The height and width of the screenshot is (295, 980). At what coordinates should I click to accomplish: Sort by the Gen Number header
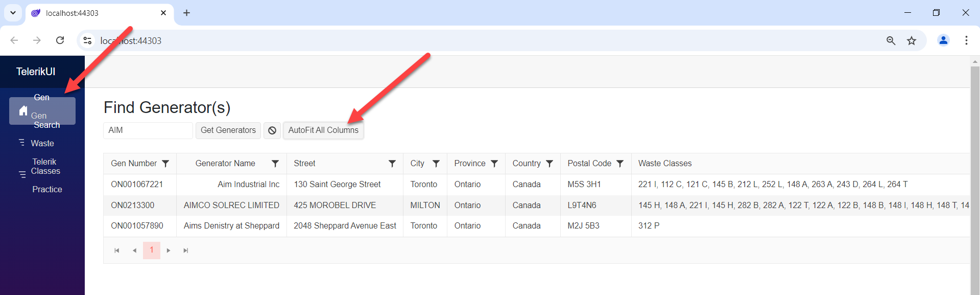click(134, 164)
